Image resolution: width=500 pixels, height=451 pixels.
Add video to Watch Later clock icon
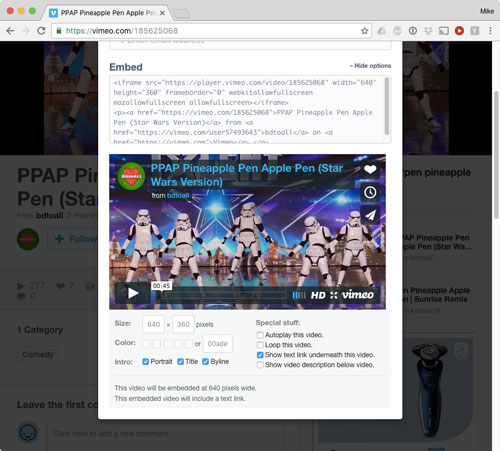(370, 192)
